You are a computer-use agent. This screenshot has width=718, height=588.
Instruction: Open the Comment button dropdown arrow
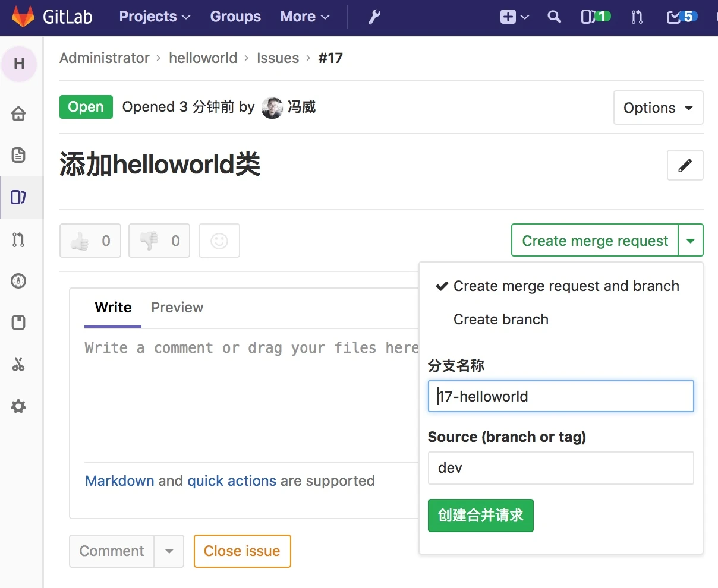[x=169, y=551]
